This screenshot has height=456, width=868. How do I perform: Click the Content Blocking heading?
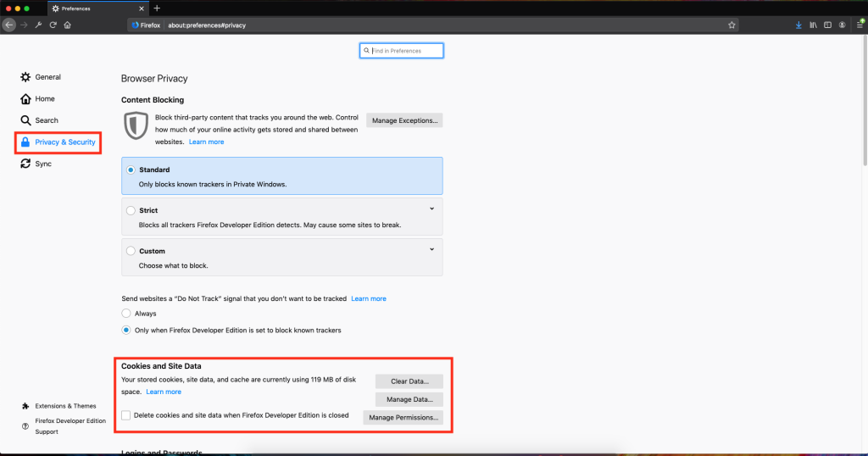pyautogui.click(x=153, y=100)
